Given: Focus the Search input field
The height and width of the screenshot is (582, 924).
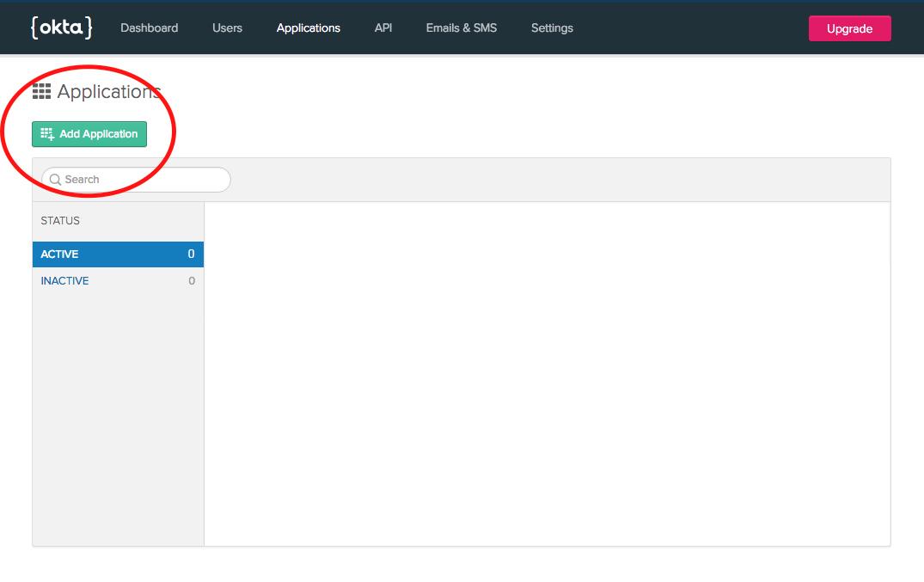Looking at the screenshot, I should click(x=142, y=180).
